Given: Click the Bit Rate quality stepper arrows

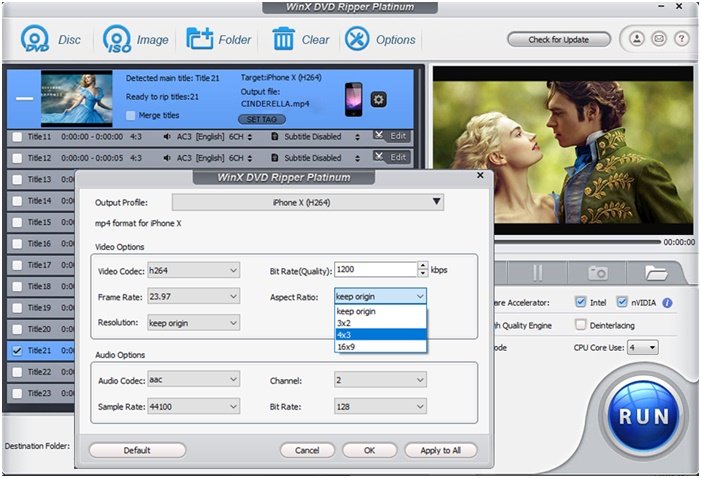Looking at the screenshot, I should (x=422, y=270).
